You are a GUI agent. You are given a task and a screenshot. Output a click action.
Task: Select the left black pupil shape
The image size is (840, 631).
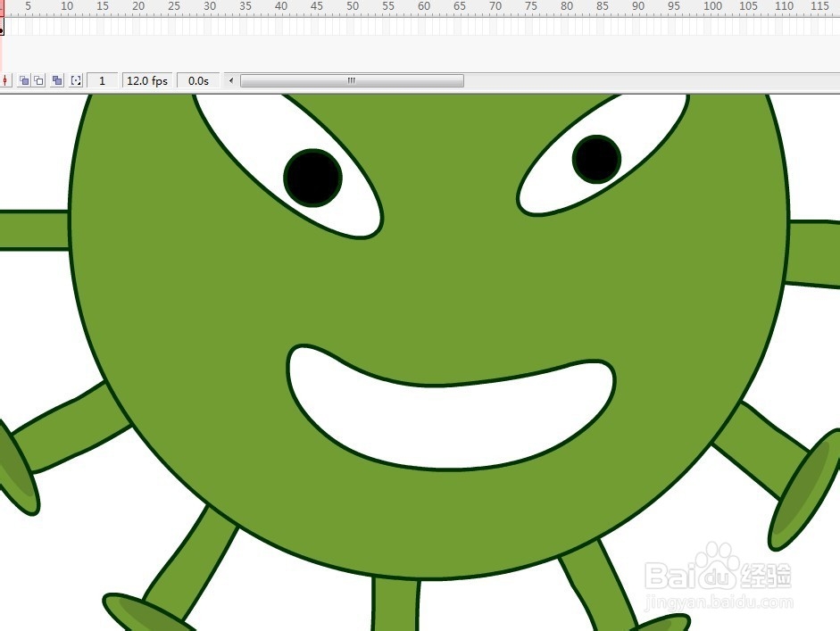tap(312, 178)
